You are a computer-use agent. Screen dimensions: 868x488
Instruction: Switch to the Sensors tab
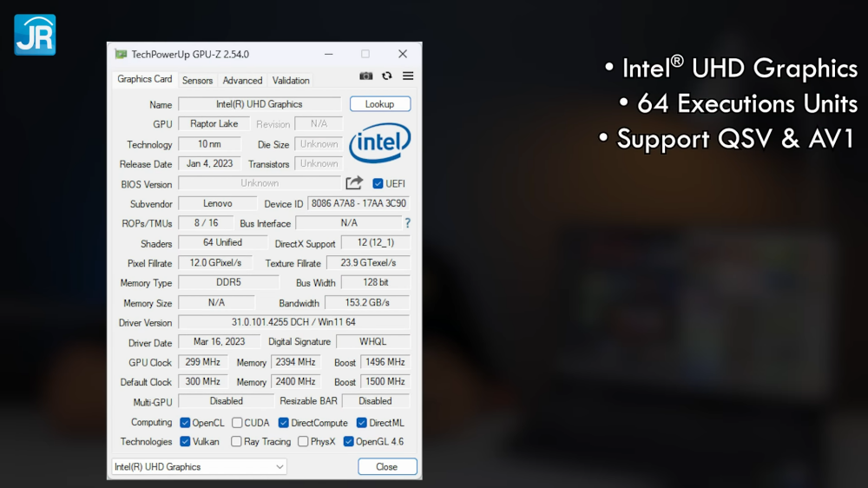[197, 80]
